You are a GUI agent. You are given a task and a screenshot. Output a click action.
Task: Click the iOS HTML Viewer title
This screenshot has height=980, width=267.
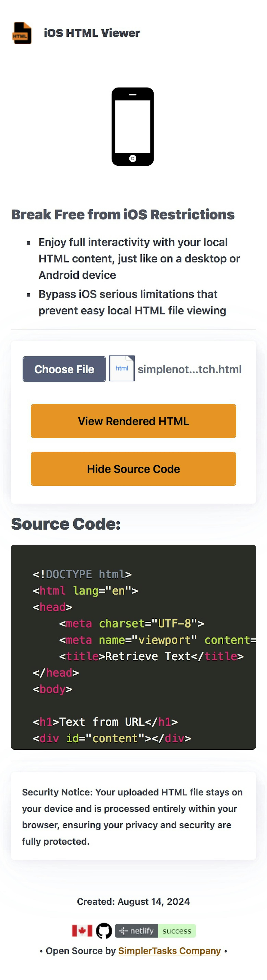(92, 33)
